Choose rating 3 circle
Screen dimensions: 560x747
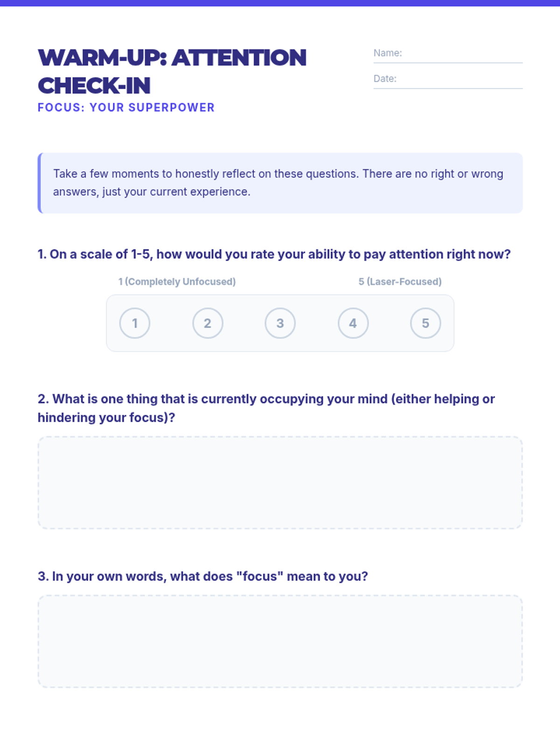tap(280, 323)
